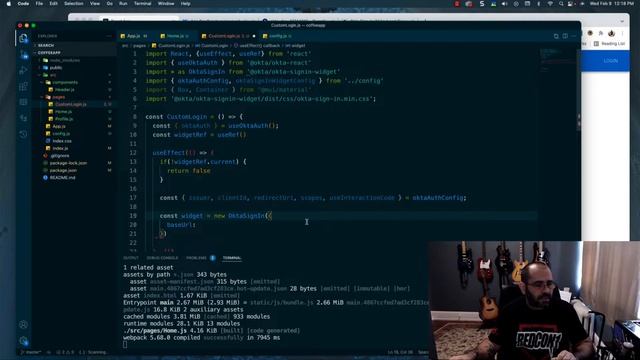
Task: Open the Source Control view icon
Action: coord(23,55)
